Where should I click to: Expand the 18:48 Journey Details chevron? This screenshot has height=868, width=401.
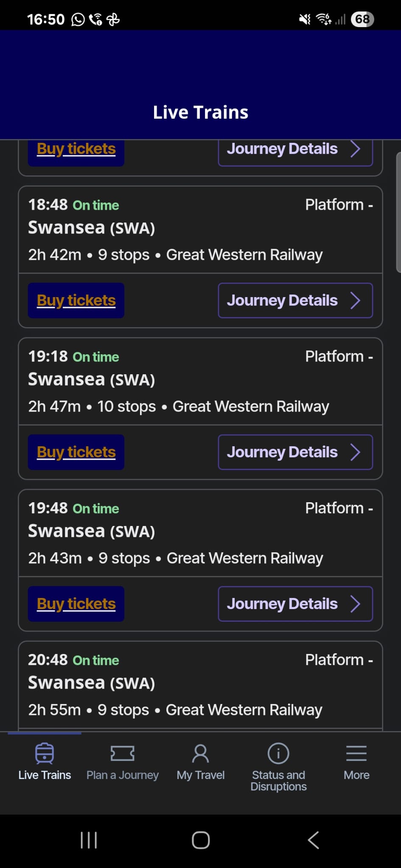coord(356,300)
